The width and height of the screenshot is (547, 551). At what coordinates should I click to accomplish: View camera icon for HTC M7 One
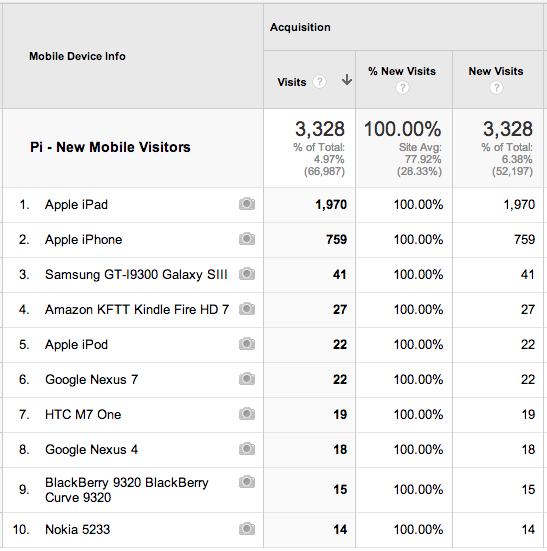point(247,414)
